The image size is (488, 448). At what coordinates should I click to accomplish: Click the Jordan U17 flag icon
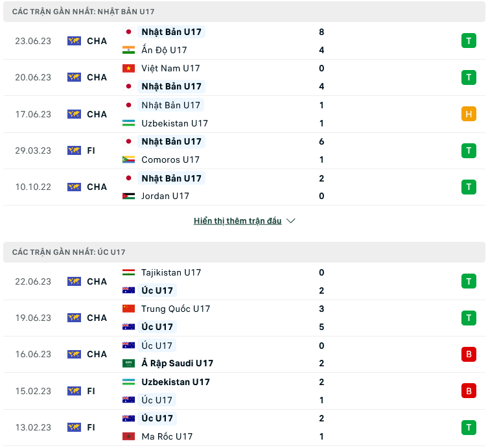pyautogui.click(x=128, y=196)
